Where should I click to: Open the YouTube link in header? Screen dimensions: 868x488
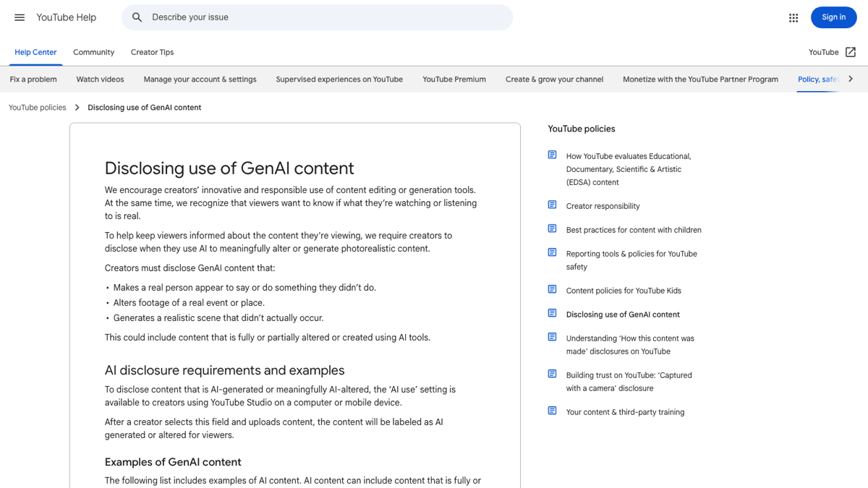(824, 52)
